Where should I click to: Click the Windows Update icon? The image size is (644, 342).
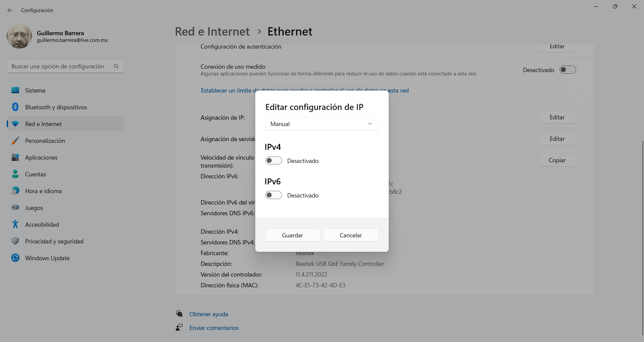pyautogui.click(x=15, y=258)
